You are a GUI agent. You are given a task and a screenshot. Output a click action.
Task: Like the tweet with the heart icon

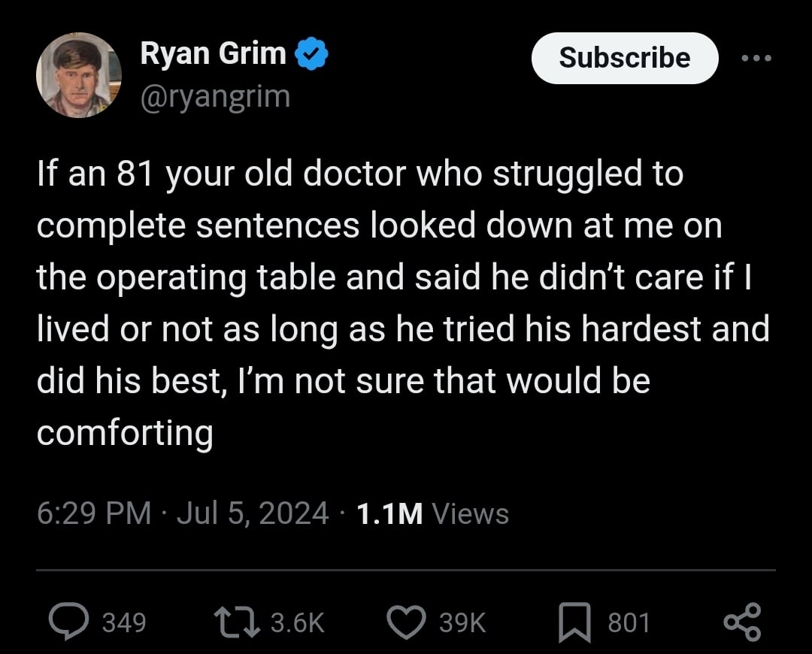(407, 622)
